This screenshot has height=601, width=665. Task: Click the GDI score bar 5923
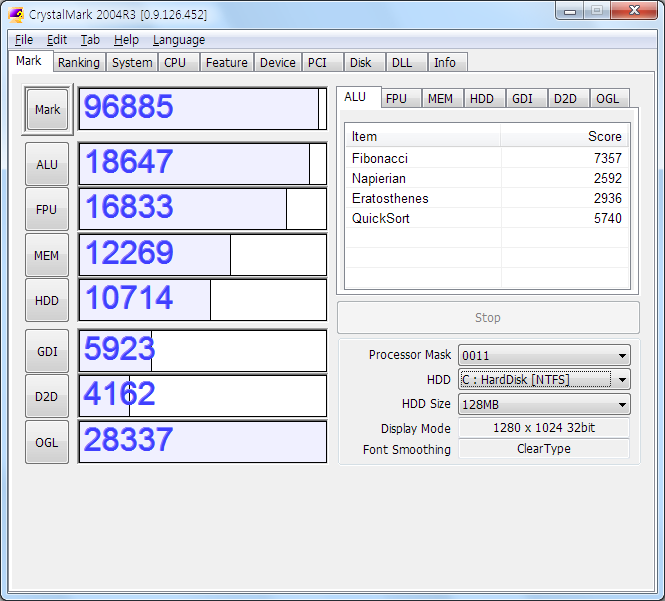coord(203,351)
